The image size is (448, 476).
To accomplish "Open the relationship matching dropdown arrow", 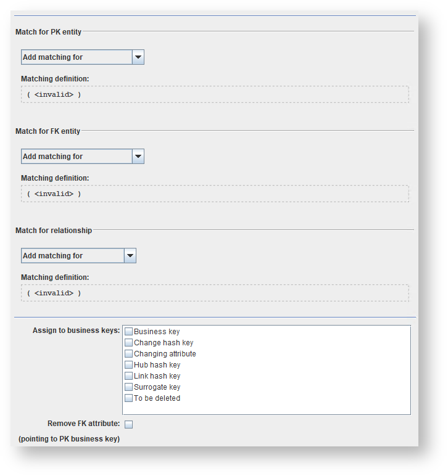I will pos(130,256).
